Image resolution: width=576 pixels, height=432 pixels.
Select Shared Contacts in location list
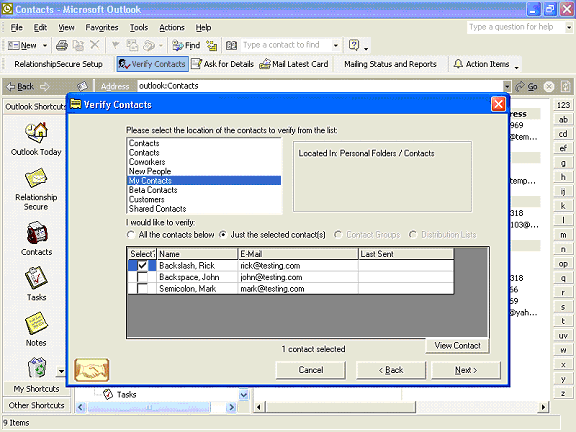tap(204, 209)
